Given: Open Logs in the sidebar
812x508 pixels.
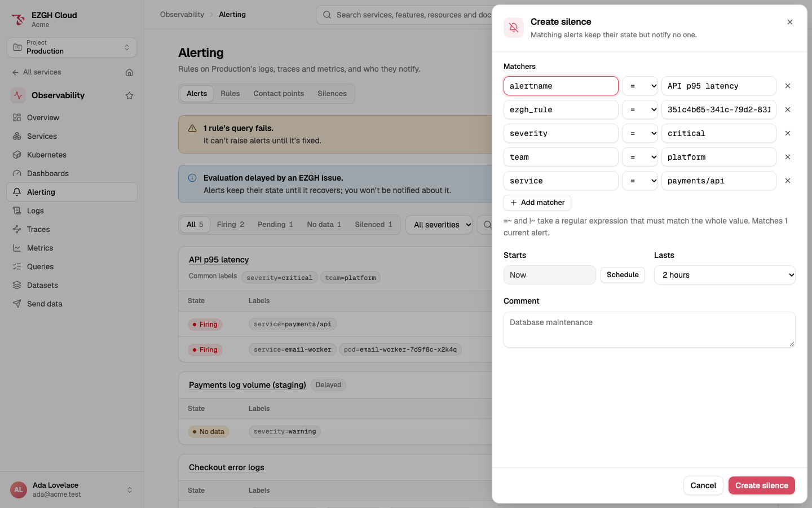Looking at the screenshot, I should click(x=72, y=211).
